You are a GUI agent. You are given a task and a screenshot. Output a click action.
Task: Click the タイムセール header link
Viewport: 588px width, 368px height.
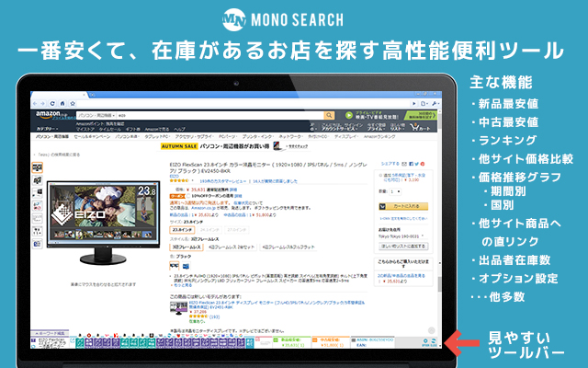tap(110, 129)
